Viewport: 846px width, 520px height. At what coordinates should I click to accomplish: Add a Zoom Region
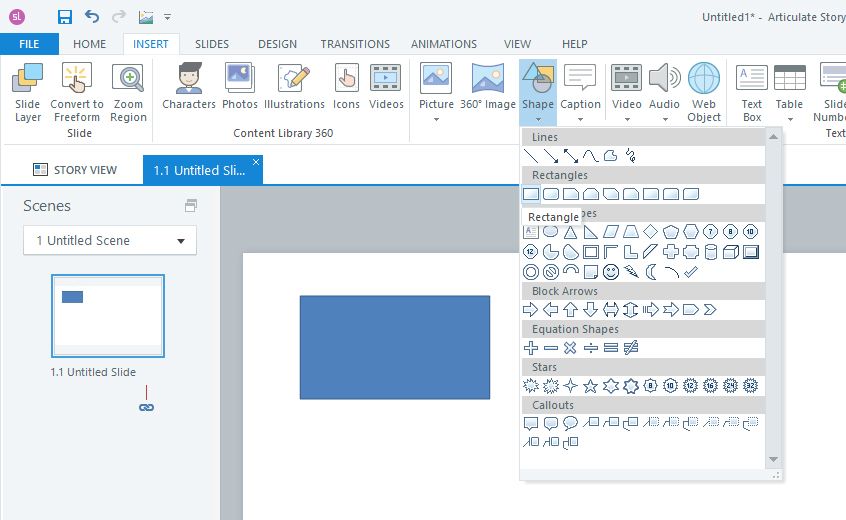click(128, 92)
